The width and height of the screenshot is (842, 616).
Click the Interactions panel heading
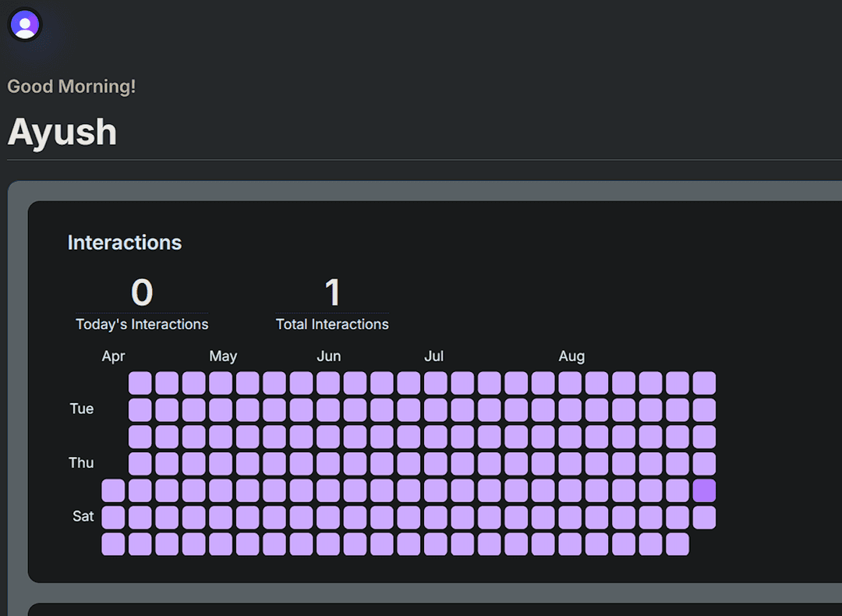click(x=125, y=243)
